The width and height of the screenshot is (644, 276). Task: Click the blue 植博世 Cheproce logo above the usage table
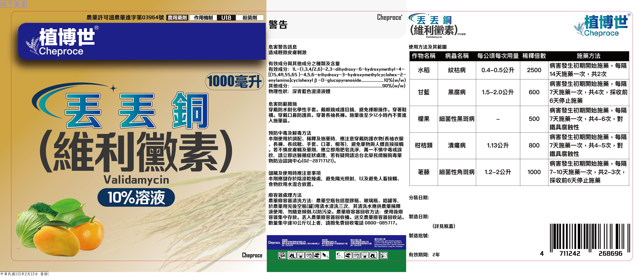point(602,25)
